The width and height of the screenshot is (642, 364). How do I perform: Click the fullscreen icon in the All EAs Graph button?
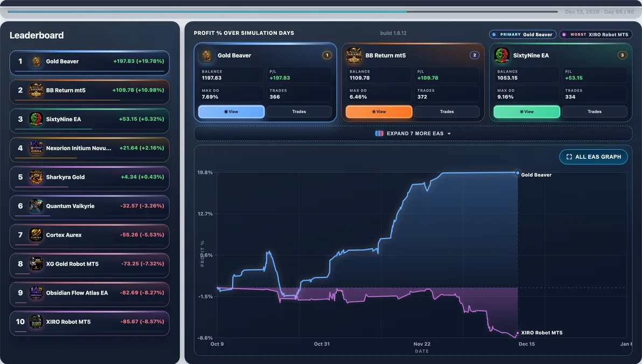coord(569,157)
